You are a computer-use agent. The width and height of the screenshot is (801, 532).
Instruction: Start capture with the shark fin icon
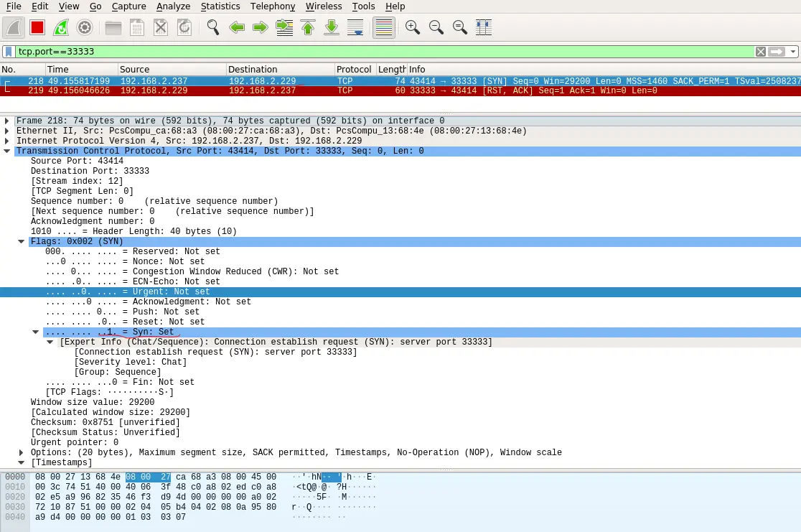(x=14, y=27)
